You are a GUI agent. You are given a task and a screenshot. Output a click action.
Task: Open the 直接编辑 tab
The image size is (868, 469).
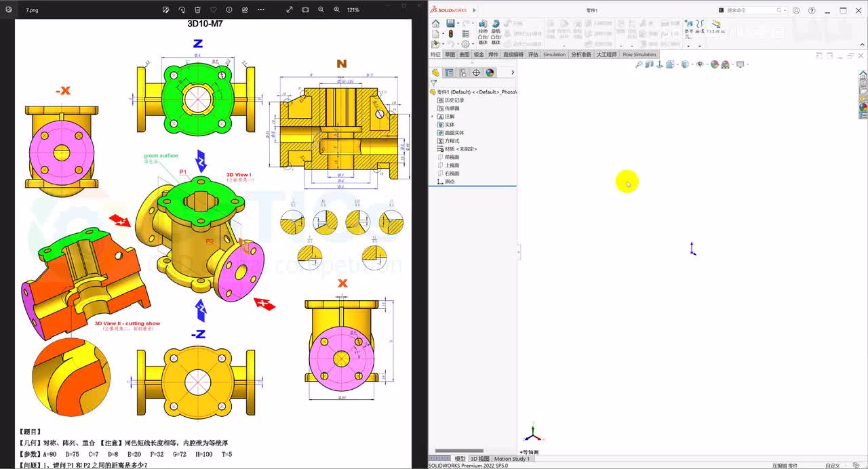[513, 54]
